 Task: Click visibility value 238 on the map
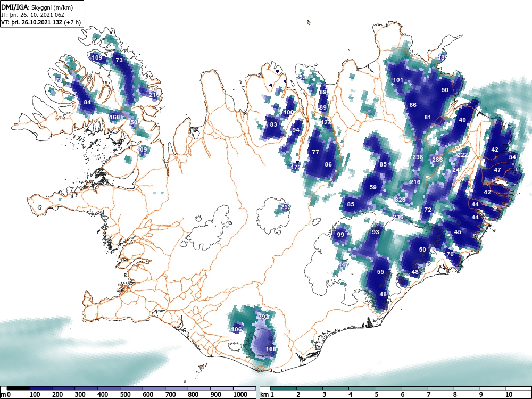418,157
